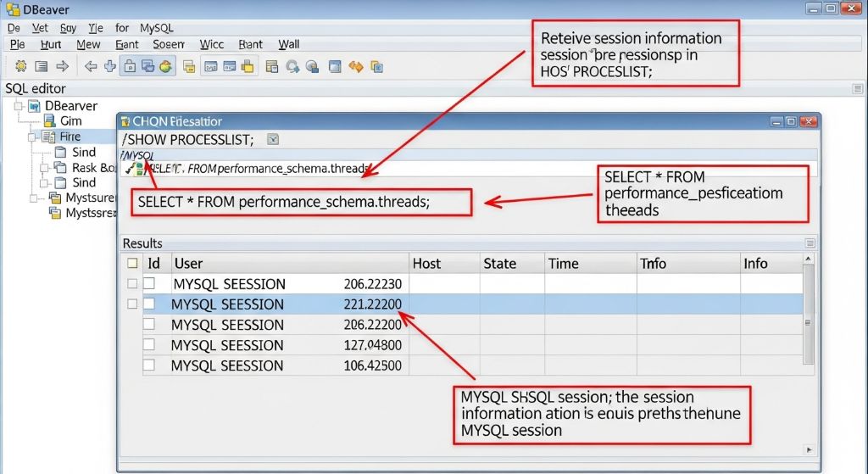868x474 pixels.
Task: Open the Results panel menu icon
Action: point(810,243)
